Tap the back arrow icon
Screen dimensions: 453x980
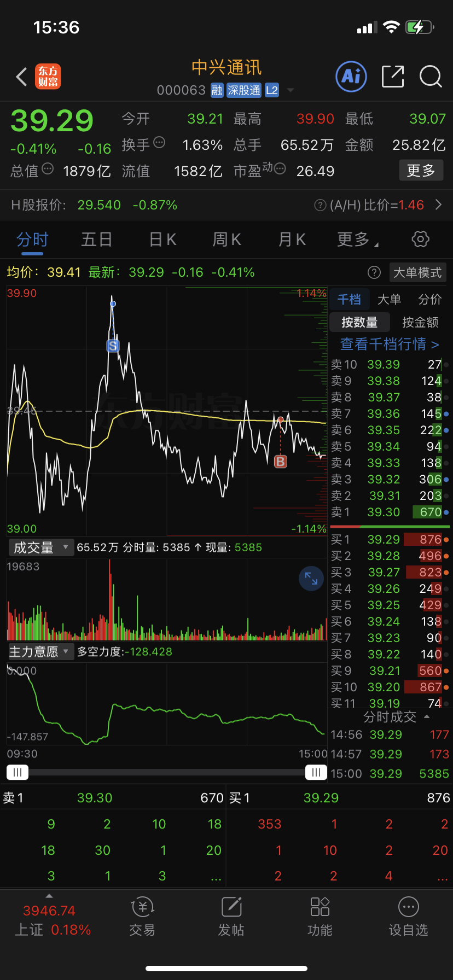22,77
